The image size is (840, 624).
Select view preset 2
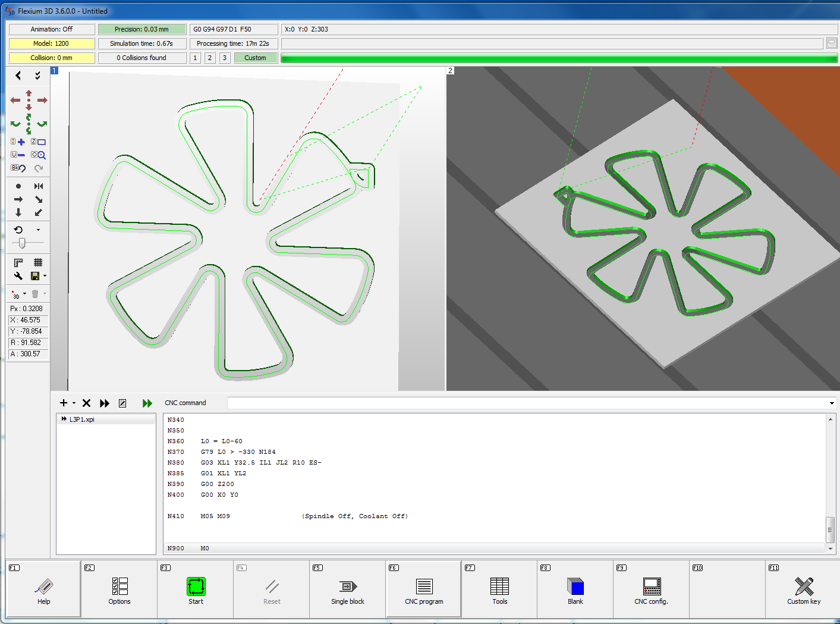(210, 58)
